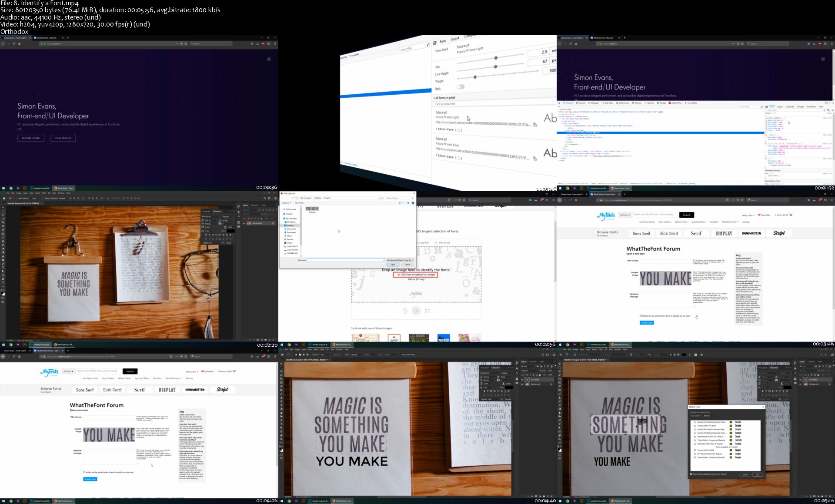
Task: Select Eraser tool in Photoshop frame 00:05:16
Action: pos(559,405)
